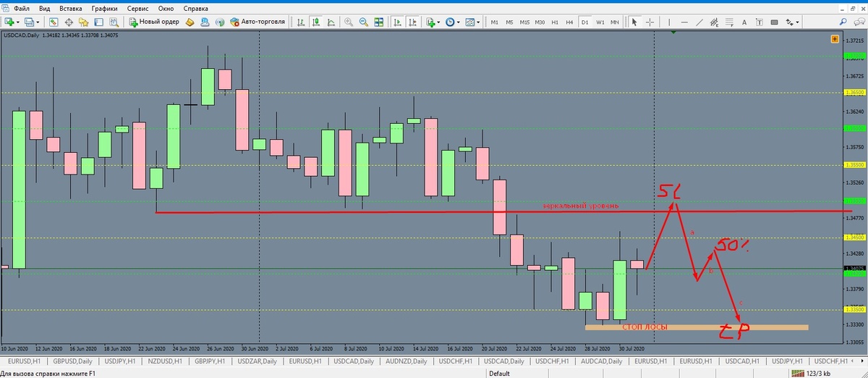The image size is (868, 378).
Task: Show the Navigator panel (star folder icon)
Action: click(x=84, y=22)
